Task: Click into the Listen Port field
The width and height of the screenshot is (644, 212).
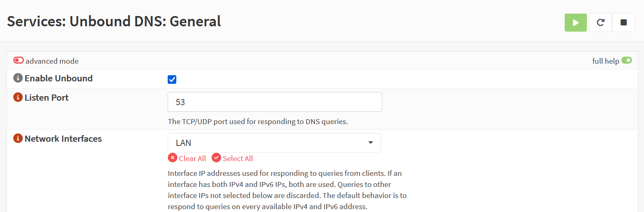Action: pyautogui.click(x=275, y=102)
